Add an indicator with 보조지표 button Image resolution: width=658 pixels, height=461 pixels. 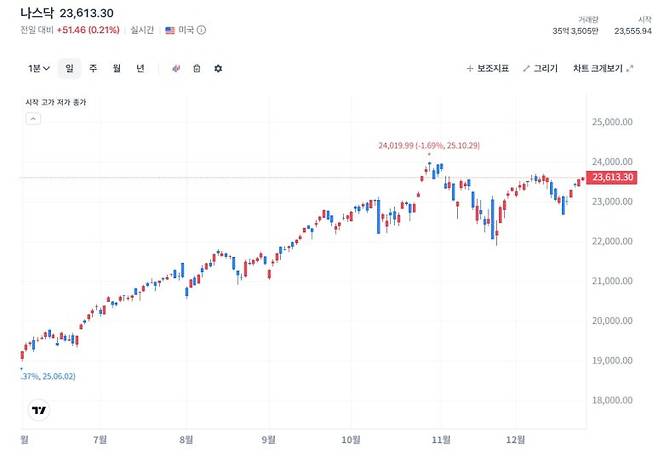(x=488, y=68)
